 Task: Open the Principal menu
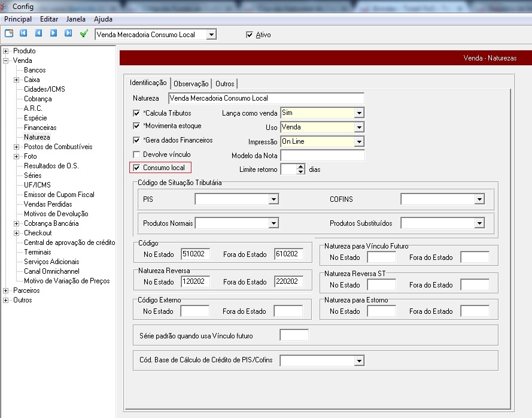pyautogui.click(x=18, y=19)
